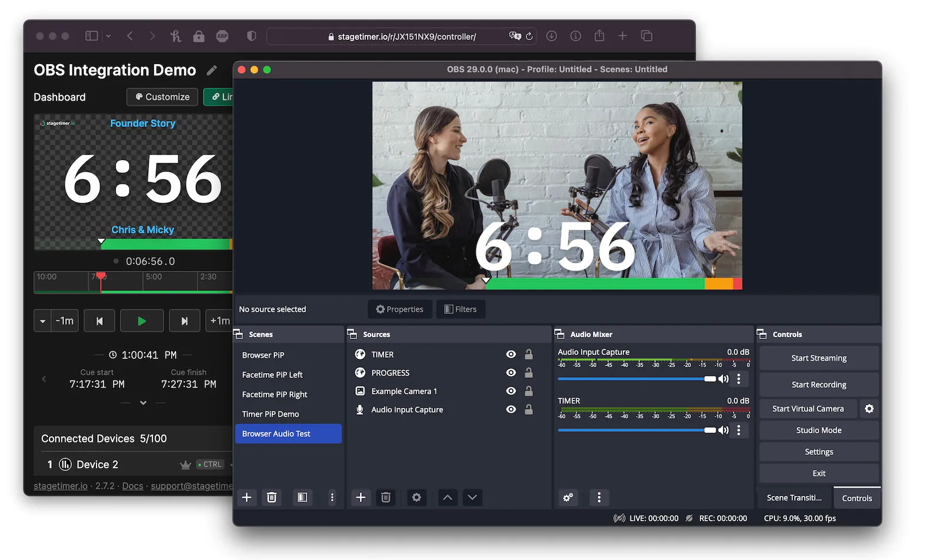Screen dimensions: 941x560
Task: Move source up with arrow icon
Action: tap(448, 498)
